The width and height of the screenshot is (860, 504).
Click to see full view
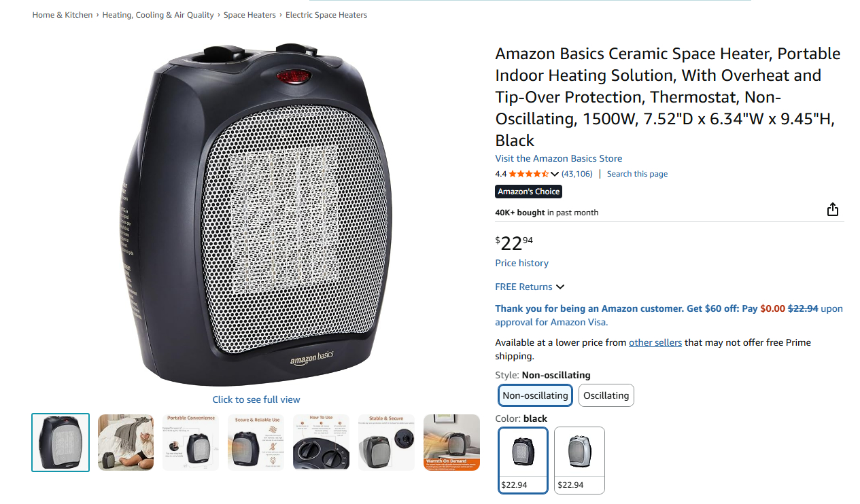pyautogui.click(x=256, y=399)
